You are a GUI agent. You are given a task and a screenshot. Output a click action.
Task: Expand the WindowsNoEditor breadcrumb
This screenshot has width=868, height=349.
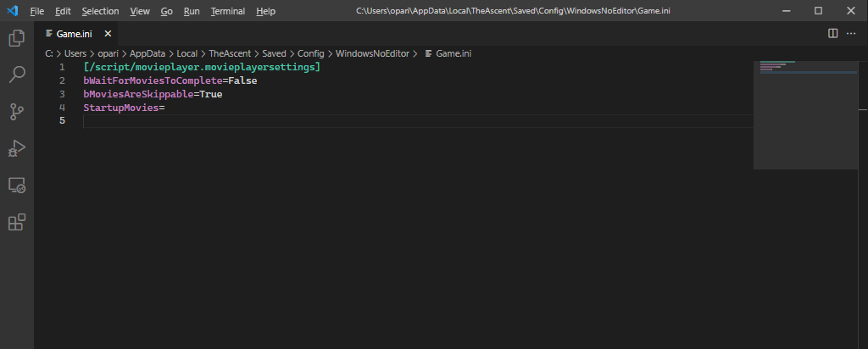coord(372,53)
